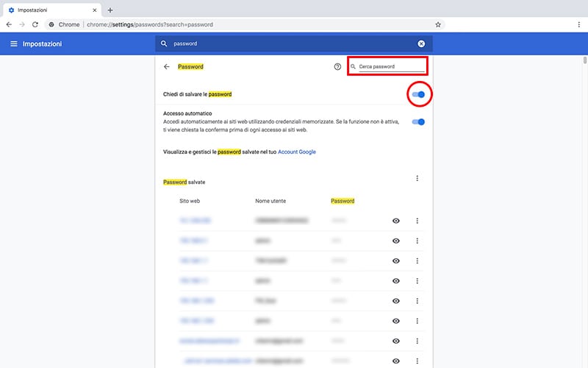Clear the settings search with X icon

421,43
